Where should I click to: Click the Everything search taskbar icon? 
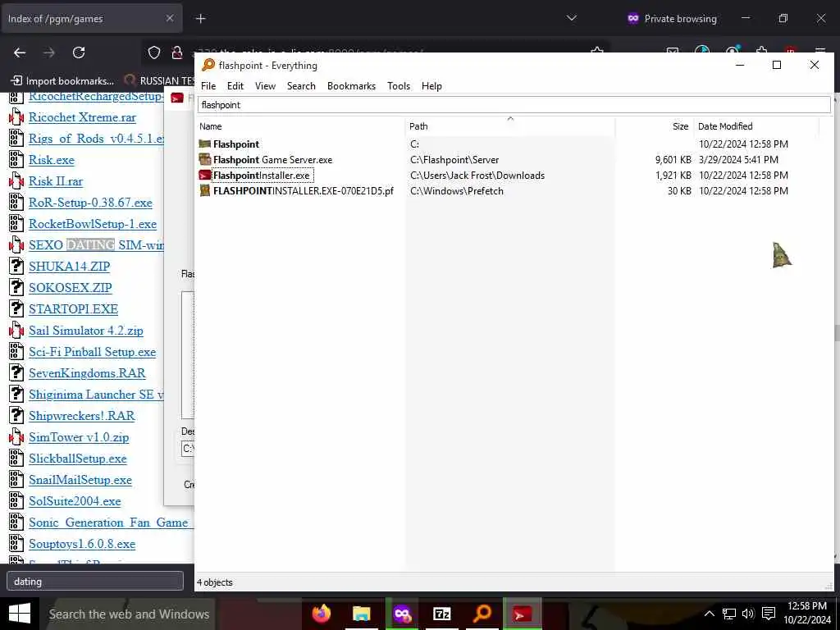482,614
